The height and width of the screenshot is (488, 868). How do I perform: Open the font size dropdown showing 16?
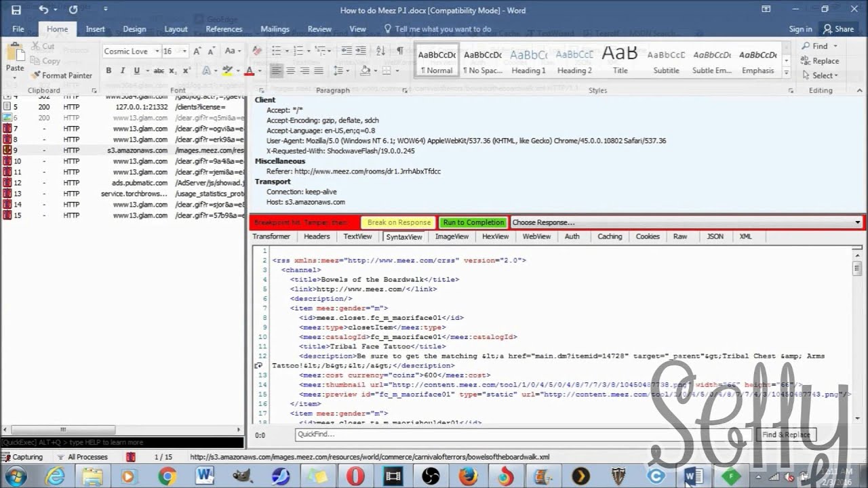(x=185, y=51)
